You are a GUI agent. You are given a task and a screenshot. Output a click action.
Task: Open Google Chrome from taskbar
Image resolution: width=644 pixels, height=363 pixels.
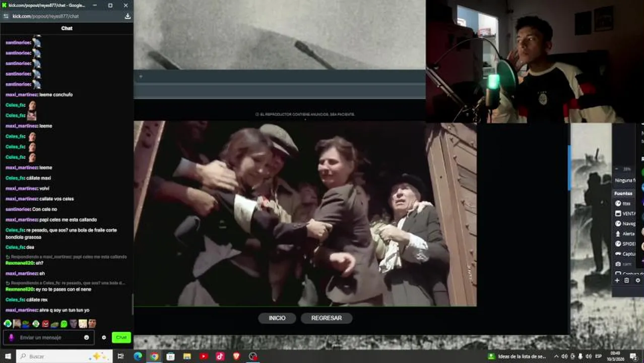154,356
